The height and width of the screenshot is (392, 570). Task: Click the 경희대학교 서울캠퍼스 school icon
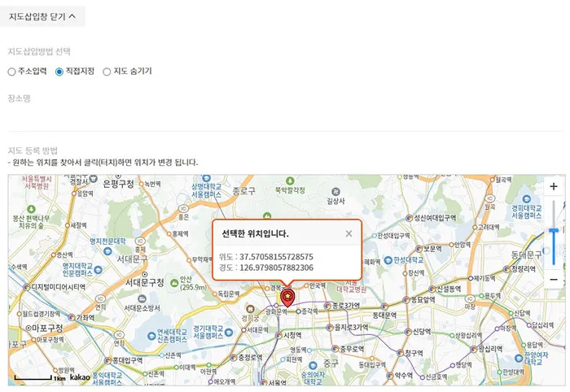[x=526, y=199]
